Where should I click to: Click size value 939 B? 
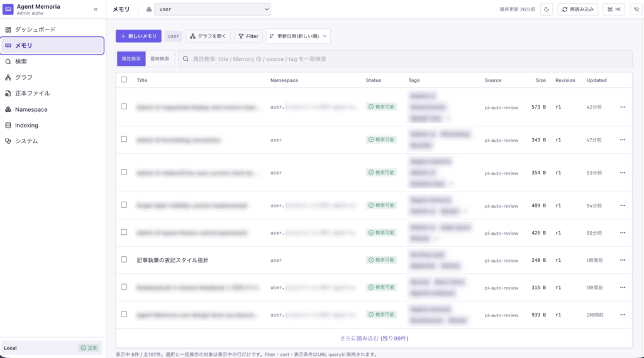pyautogui.click(x=538, y=315)
